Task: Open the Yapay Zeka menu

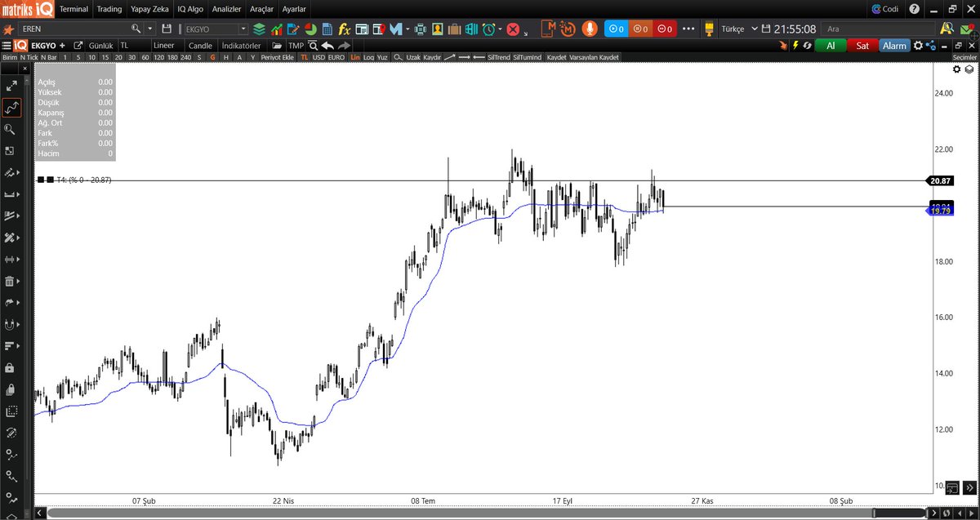Action: [x=148, y=9]
